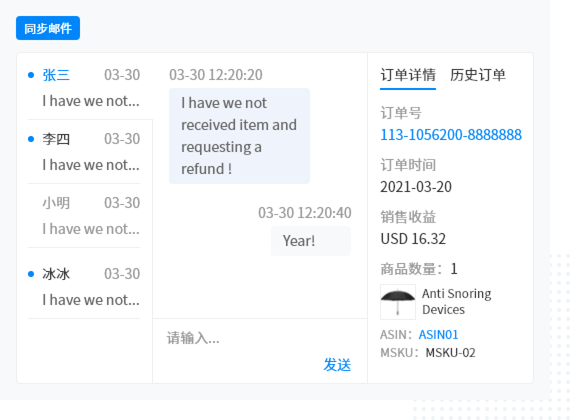Open the conversation with 李四
The height and width of the screenshot is (420, 570).
pyautogui.click(x=84, y=152)
